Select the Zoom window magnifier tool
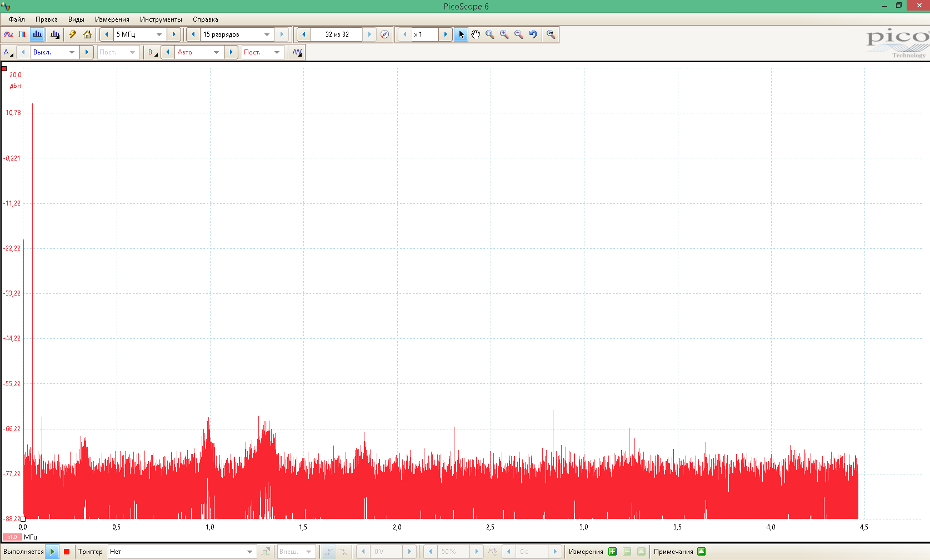 (490, 34)
